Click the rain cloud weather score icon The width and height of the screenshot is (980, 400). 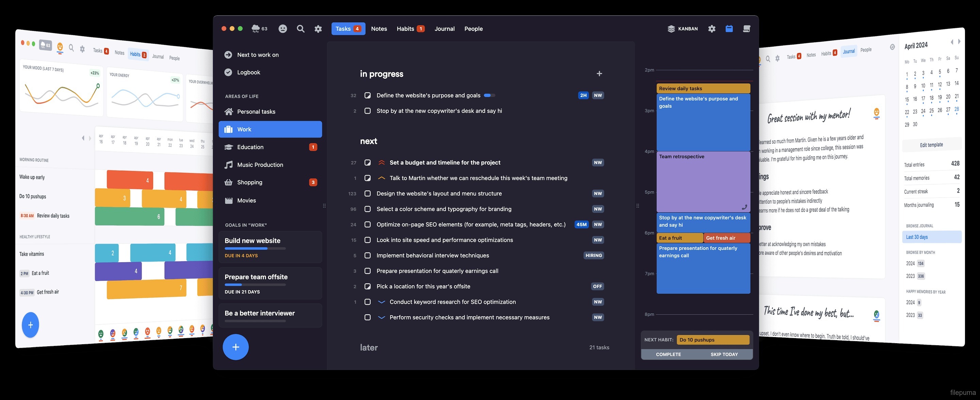point(255,29)
